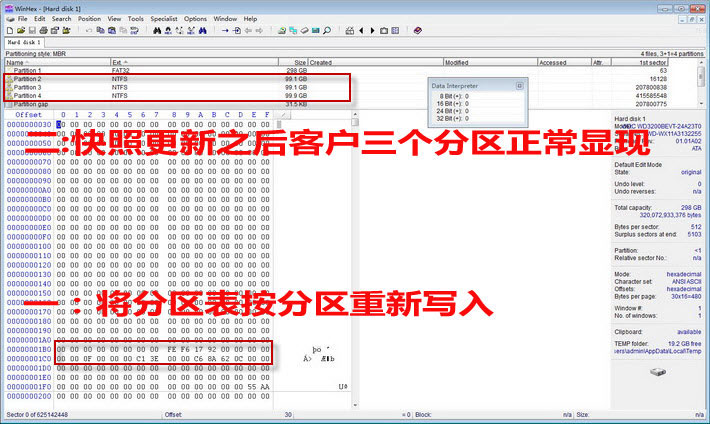Click the Go to offset arrow icon

225,30
